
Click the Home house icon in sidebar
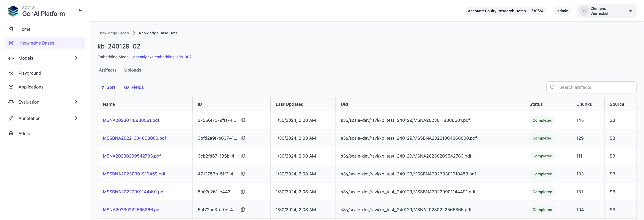tap(11, 29)
